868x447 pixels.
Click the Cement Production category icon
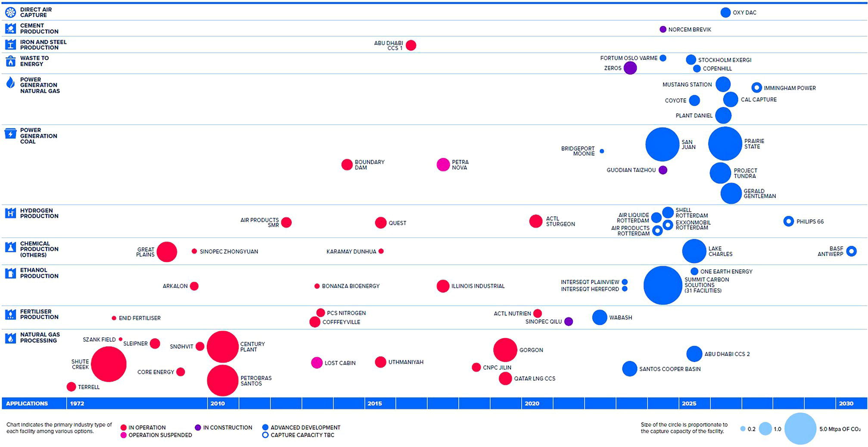coord(10,28)
